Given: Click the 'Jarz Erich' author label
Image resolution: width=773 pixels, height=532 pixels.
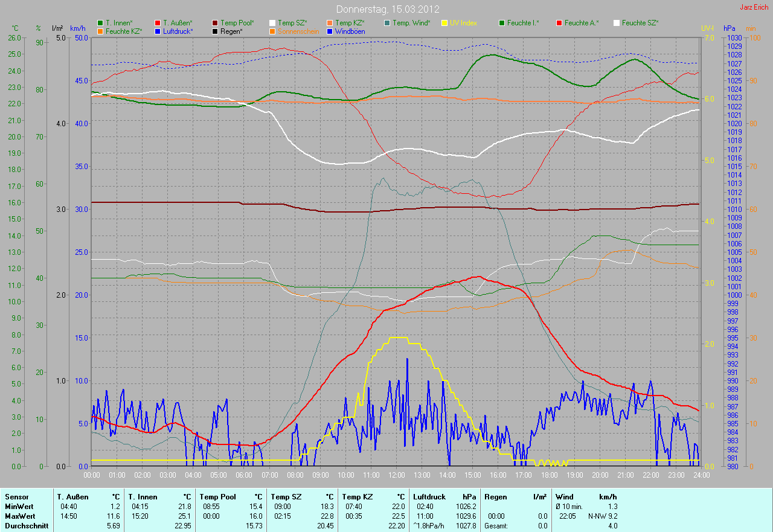Looking at the screenshot, I should point(754,7).
